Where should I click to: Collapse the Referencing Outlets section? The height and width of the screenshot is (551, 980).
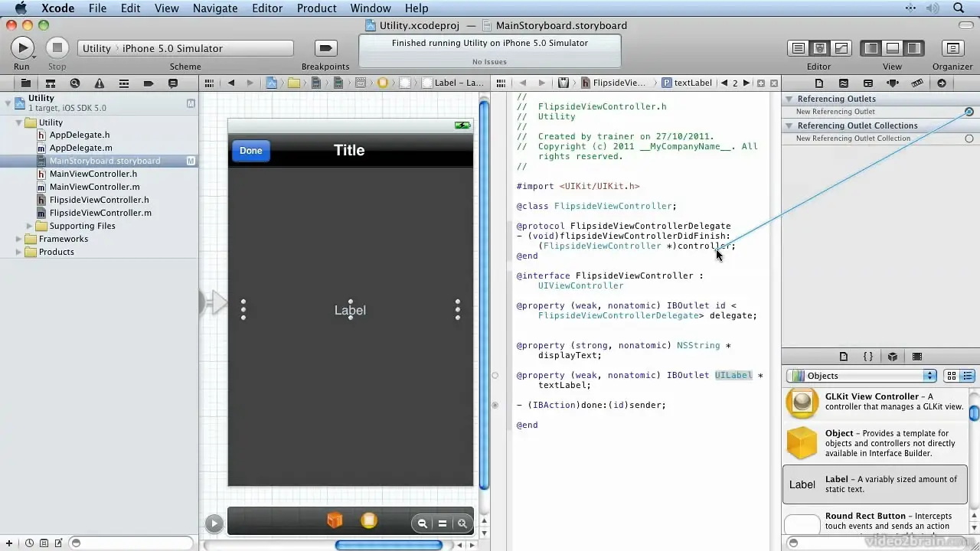[789, 99]
